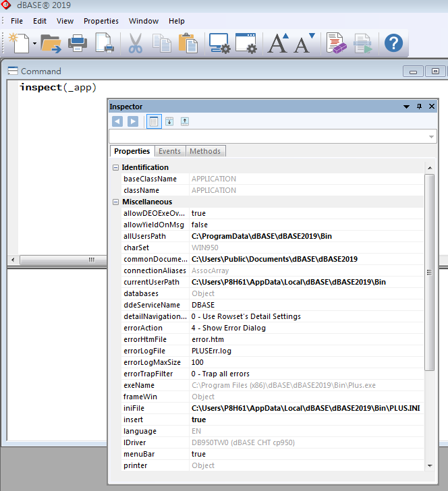Viewport: 448px width, 491px height.
Task: Select the charSet property row
Action: coord(273,248)
